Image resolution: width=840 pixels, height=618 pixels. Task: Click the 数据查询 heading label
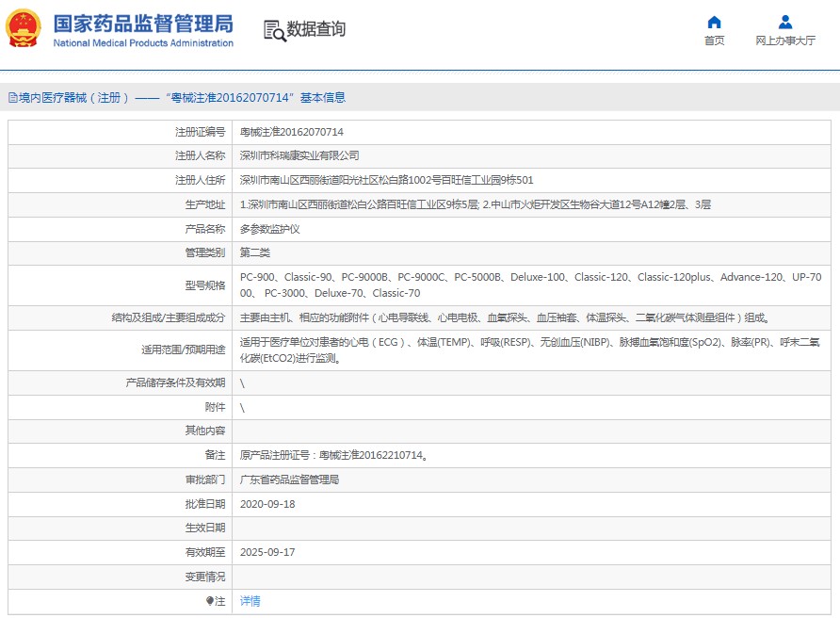316,29
